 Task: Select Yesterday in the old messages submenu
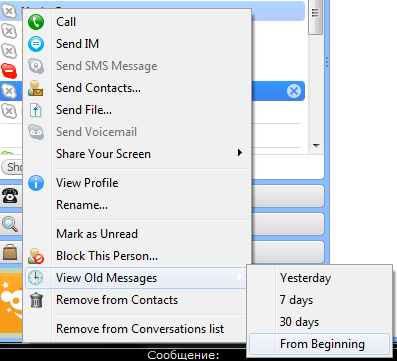[319, 278]
